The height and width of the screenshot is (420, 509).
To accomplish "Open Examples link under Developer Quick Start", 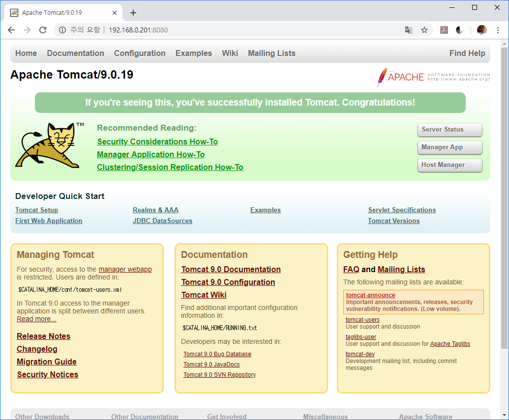I will tap(266, 210).
